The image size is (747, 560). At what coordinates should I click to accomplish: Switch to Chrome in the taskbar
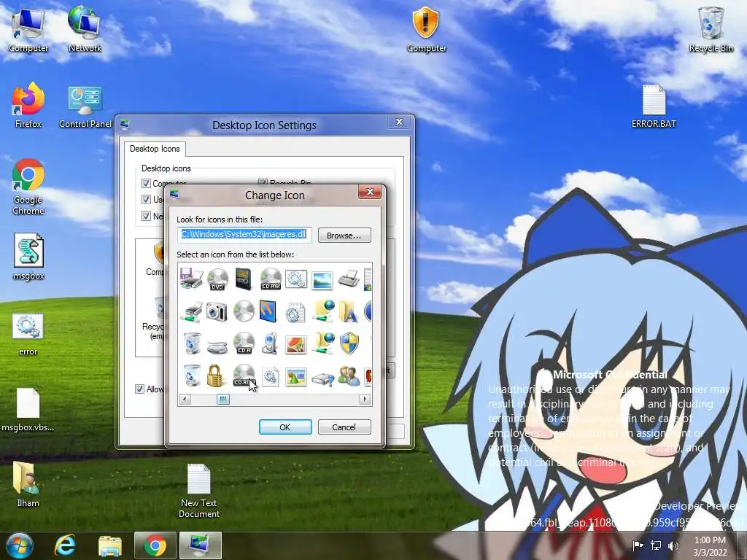(155, 545)
